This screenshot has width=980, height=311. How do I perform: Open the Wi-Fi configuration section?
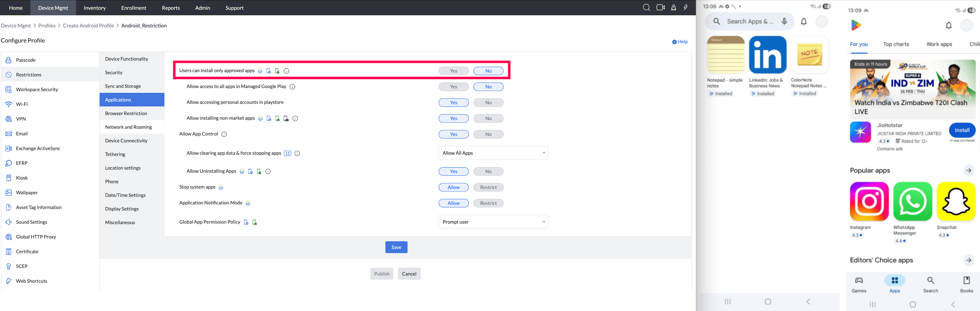click(x=22, y=104)
